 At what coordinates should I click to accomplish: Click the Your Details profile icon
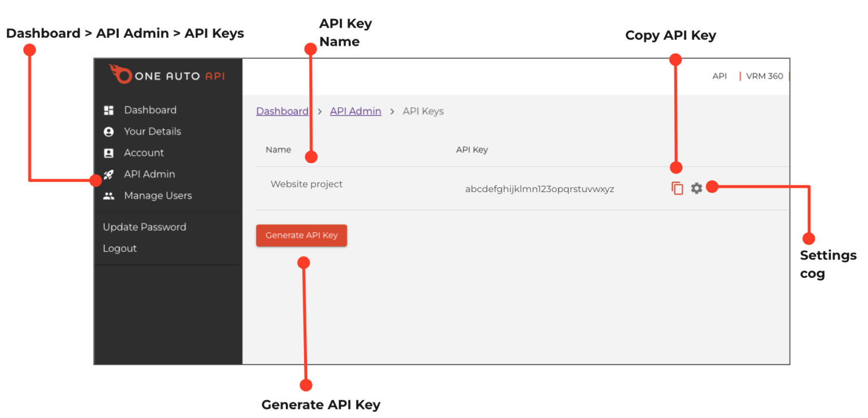tap(108, 131)
